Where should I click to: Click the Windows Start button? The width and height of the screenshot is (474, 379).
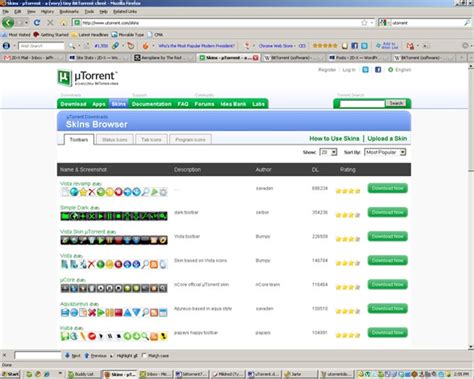click(10, 374)
